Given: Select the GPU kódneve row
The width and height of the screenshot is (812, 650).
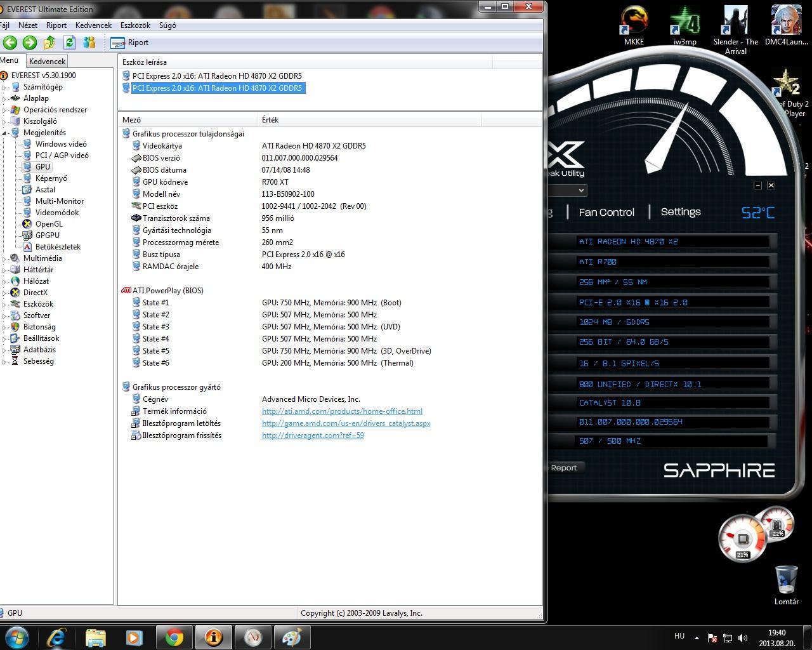Looking at the screenshot, I should tap(330, 182).
